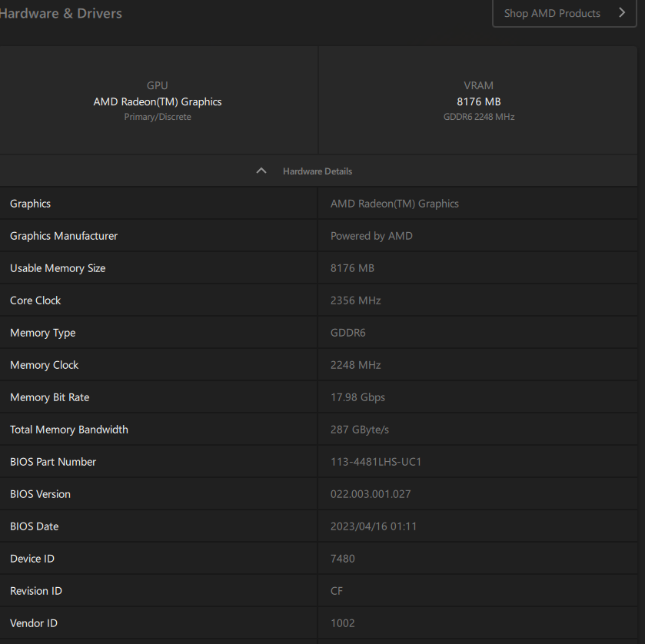Click the Hardware & Drivers heading

[x=61, y=13]
